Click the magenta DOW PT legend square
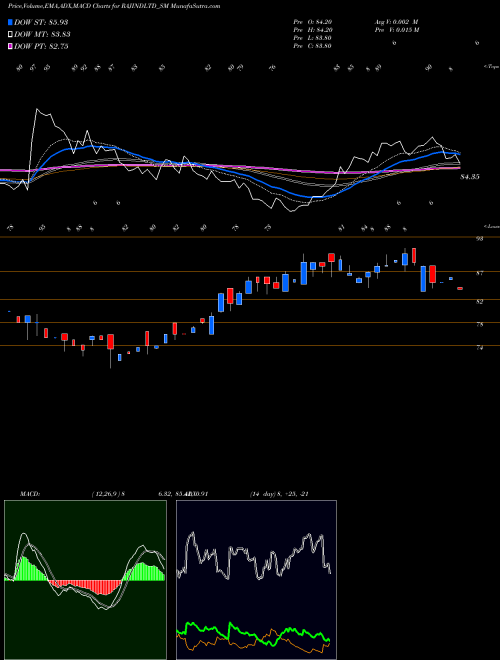 [x=10, y=46]
